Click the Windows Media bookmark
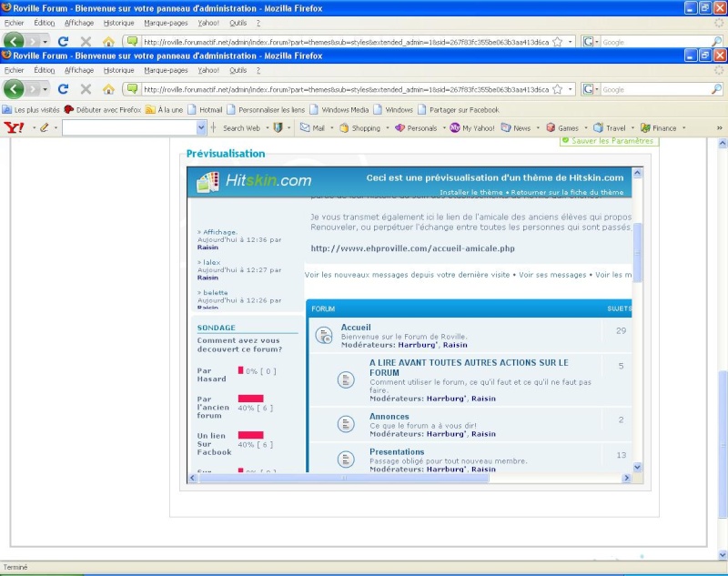Image resolution: width=728 pixels, height=576 pixels. 339,110
